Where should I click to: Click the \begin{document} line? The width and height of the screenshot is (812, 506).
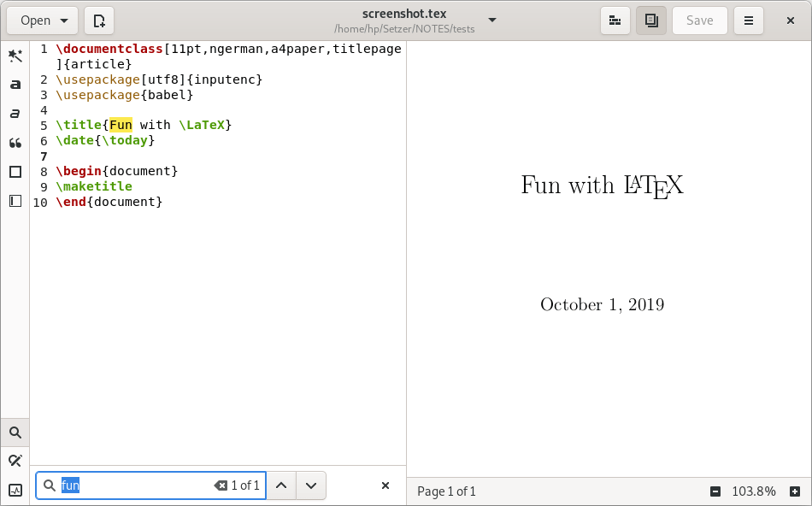pos(117,171)
